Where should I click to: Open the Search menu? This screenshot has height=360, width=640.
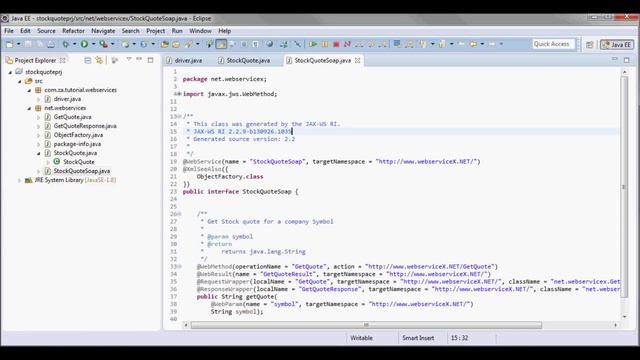130,31
